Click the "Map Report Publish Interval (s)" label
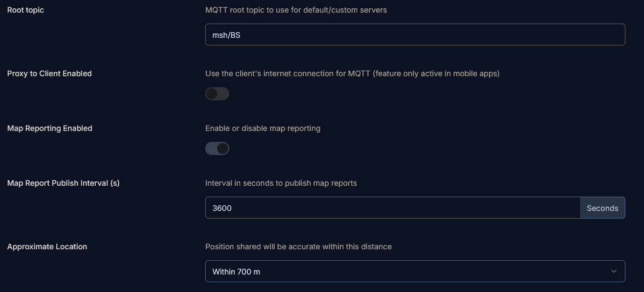The image size is (644, 292). point(63,183)
